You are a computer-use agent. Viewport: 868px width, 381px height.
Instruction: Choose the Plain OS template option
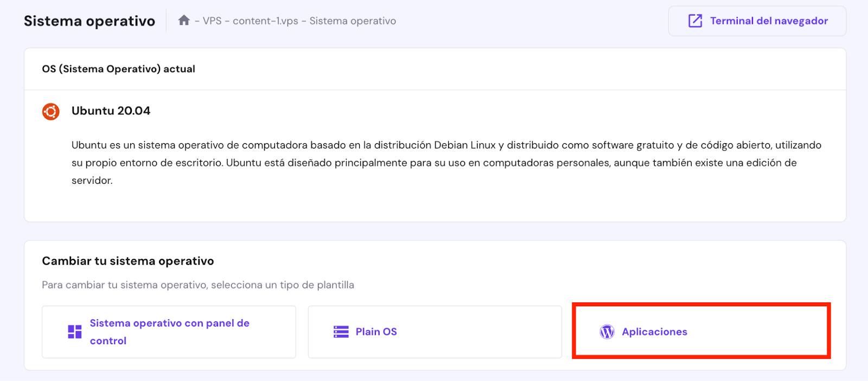click(435, 332)
